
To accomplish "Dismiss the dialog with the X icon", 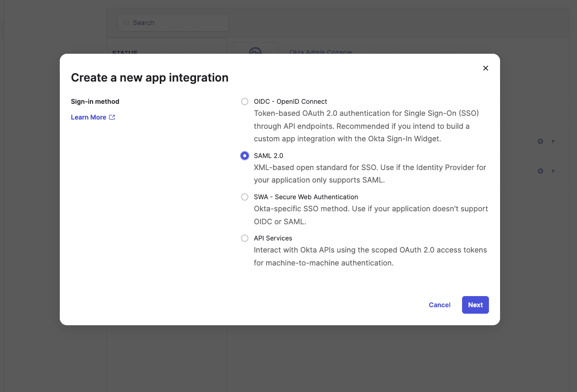I will coord(485,68).
